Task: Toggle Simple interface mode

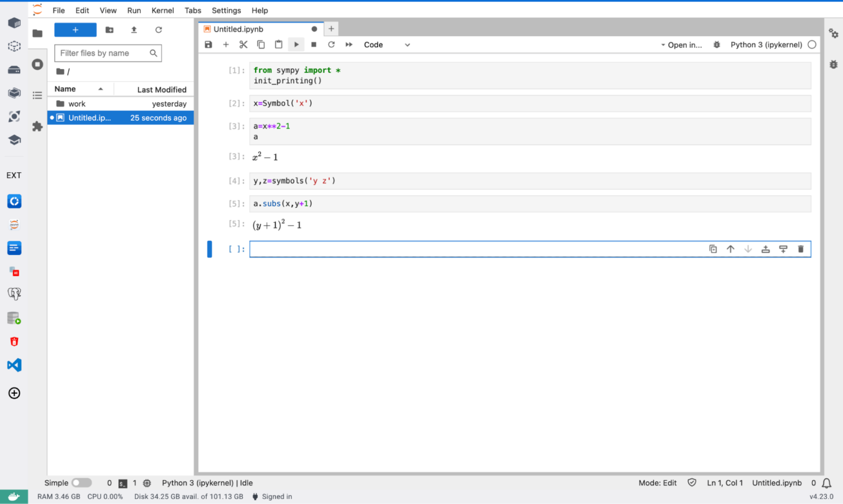Action: pyautogui.click(x=82, y=483)
